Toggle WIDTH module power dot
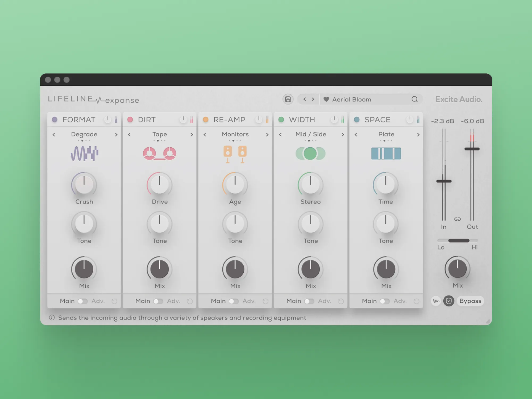The image size is (532, 399). pyautogui.click(x=281, y=120)
